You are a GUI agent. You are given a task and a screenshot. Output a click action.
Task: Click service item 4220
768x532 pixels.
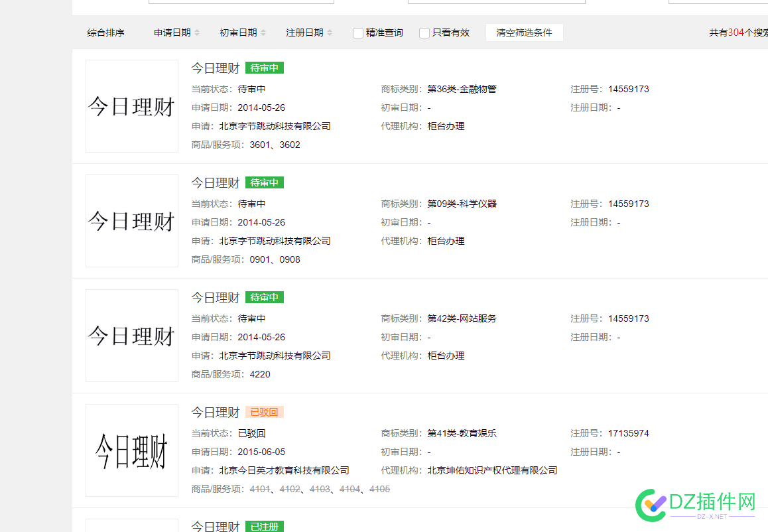tap(260, 374)
